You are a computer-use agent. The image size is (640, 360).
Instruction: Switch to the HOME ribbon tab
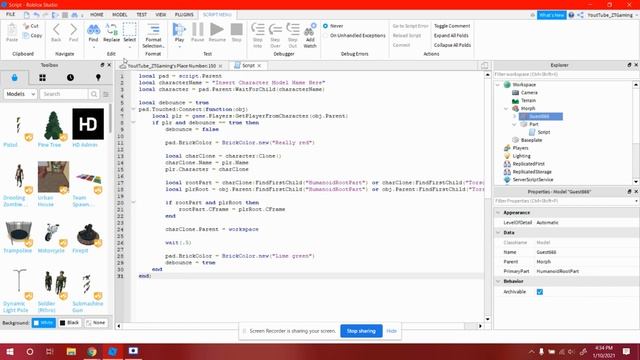pos(97,15)
